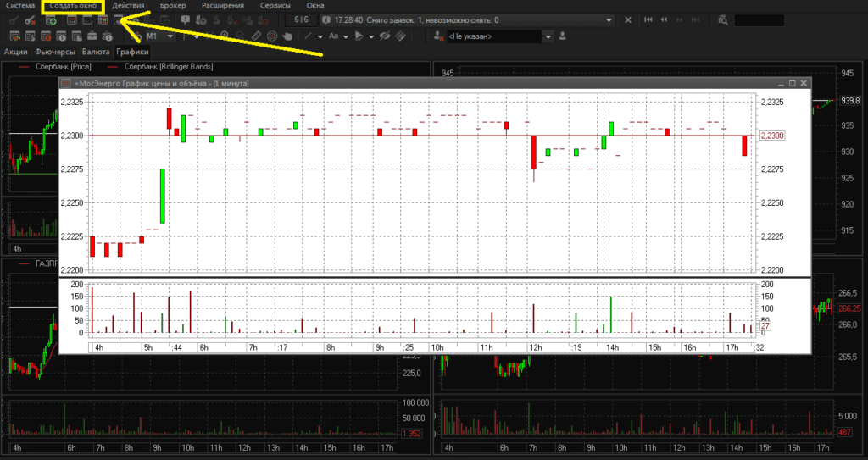This screenshot has width=868, height=460.
Task: Click the clear message X icon
Action: coord(627,19)
